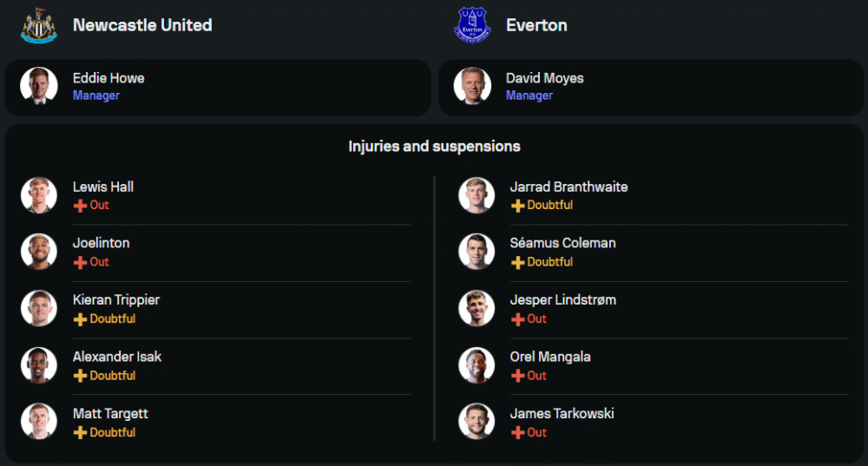
Task: Click the Eddie Howe manager name
Action: (x=108, y=78)
